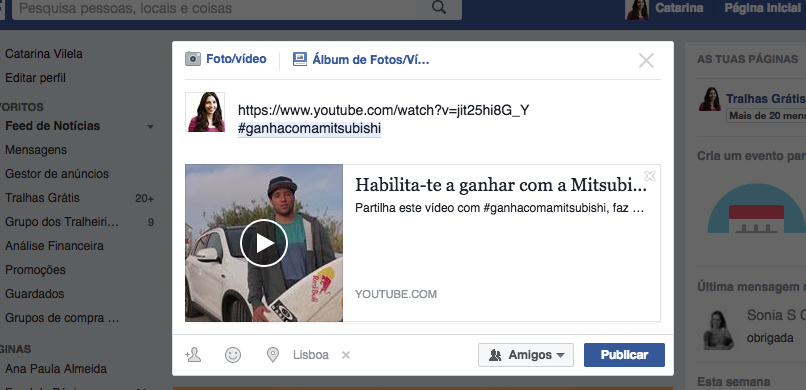This screenshot has height=390, width=806.
Task: Click the location pin icon
Action: pyautogui.click(x=273, y=355)
